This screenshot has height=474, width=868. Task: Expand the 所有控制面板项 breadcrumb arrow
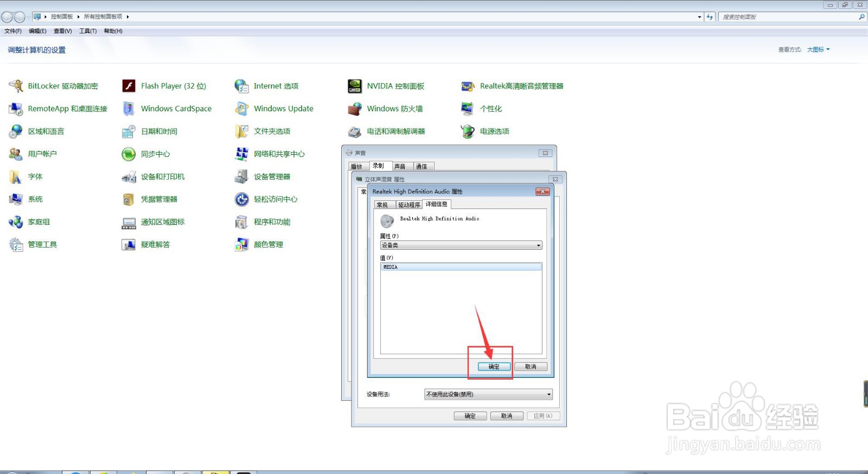tap(127, 17)
